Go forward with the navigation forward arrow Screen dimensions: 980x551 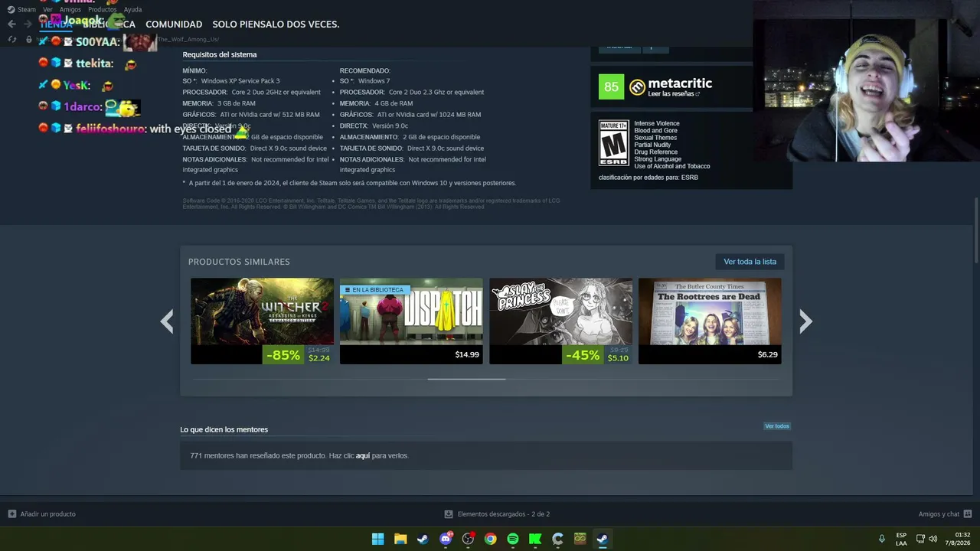(x=28, y=24)
